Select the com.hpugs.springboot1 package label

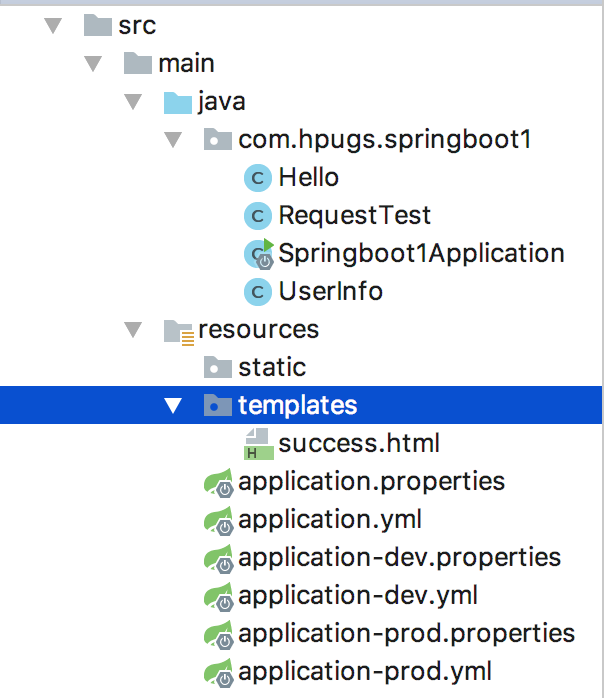coord(384,140)
